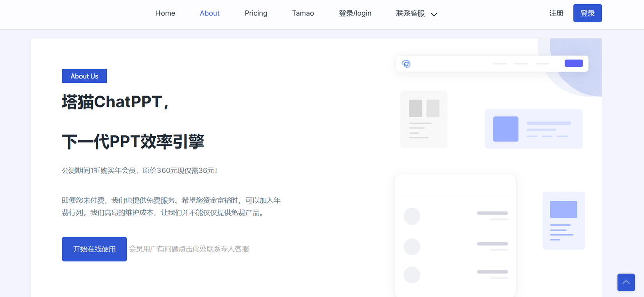Go to the Pricing page

coord(256,13)
